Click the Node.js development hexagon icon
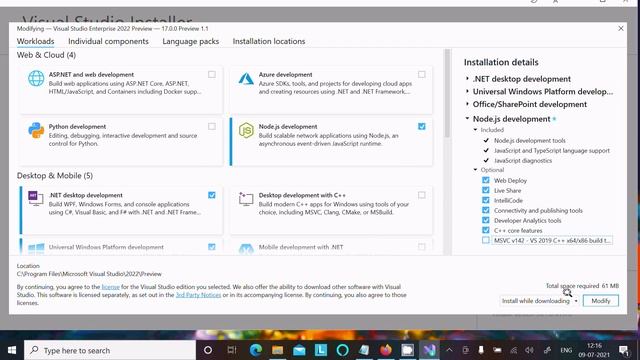Viewport: 640px width, 360px height. click(x=246, y=130)
